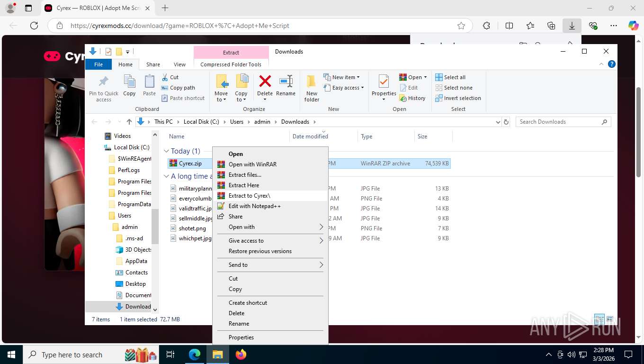Click Users in the address breadcrumb

[236, 122]
